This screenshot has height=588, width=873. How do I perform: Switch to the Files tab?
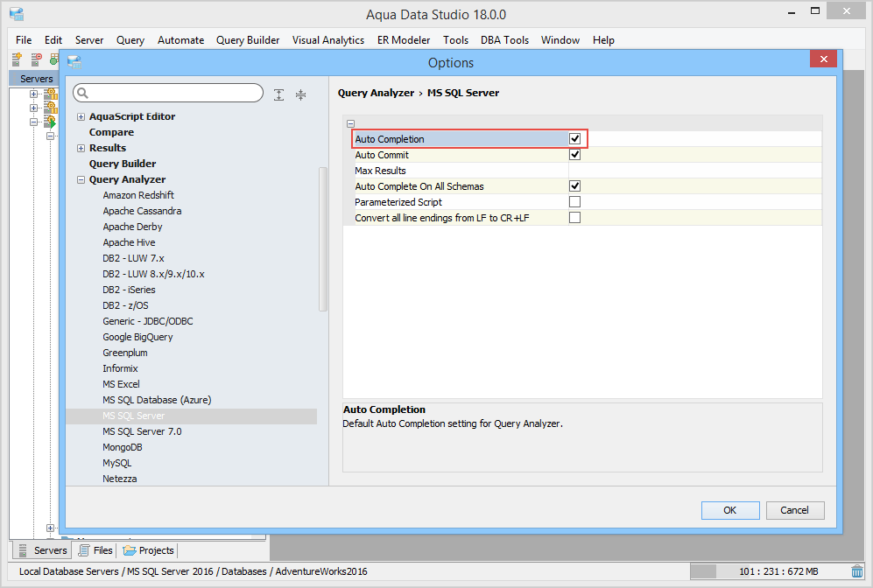(95, 550)
